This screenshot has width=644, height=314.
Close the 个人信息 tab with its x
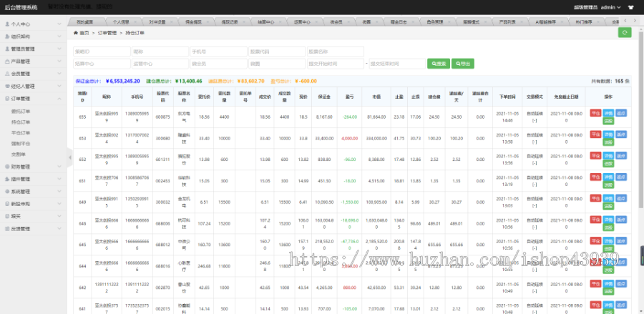(x=136, y=22)
